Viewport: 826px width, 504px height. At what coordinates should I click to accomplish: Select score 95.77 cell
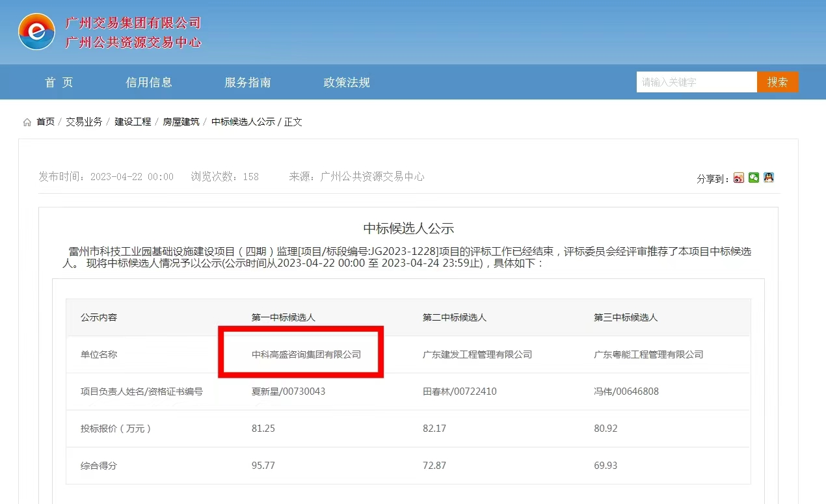click(x=263, y=466)
